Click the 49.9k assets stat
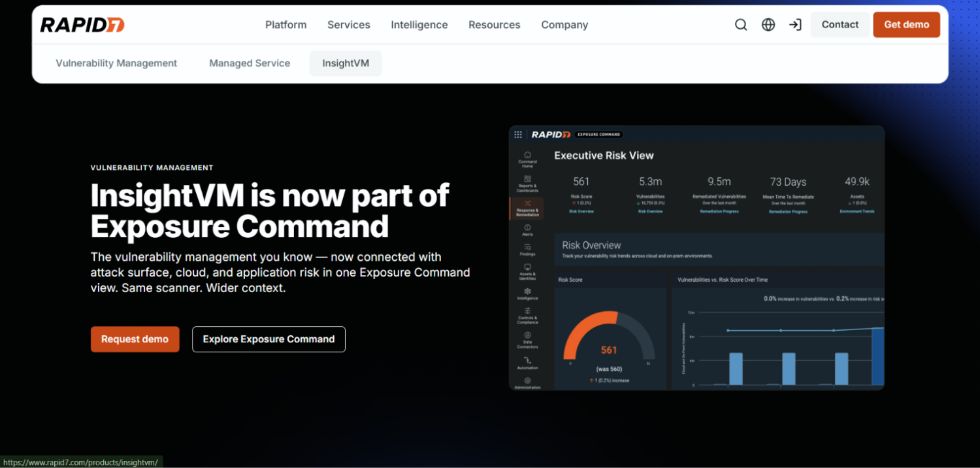The image size is (980, 468). 857,182
